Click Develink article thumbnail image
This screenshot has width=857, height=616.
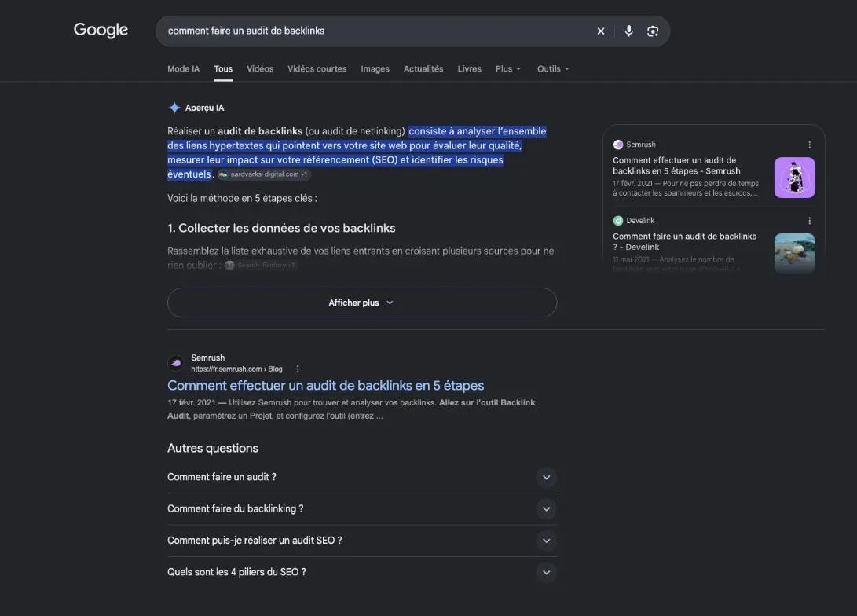pyautogui.click(x=795, y=253)
